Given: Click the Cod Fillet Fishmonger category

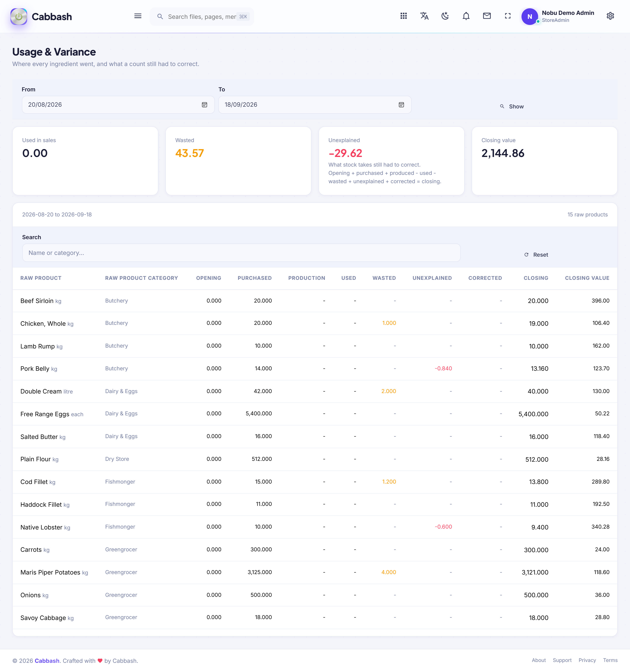Looking at the screenshot, I should (120, 482).
